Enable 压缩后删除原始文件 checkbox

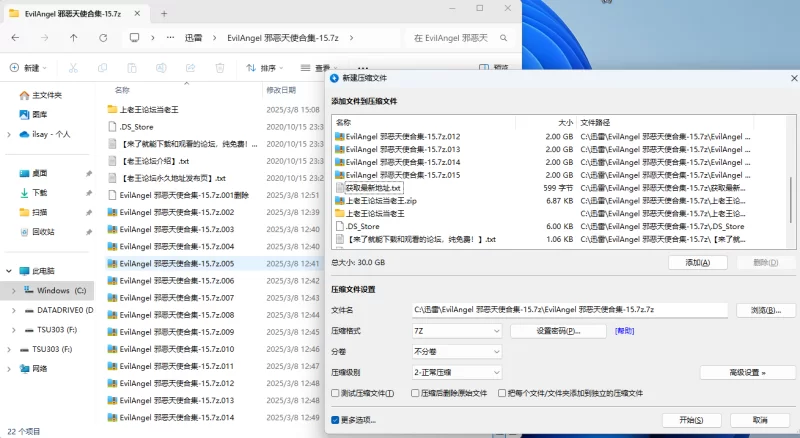415,393
